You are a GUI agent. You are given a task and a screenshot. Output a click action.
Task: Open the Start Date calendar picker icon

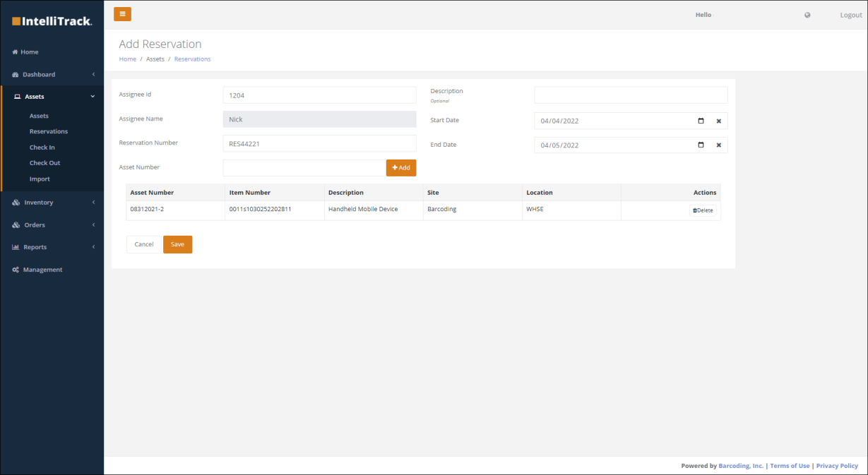[701, 121]
